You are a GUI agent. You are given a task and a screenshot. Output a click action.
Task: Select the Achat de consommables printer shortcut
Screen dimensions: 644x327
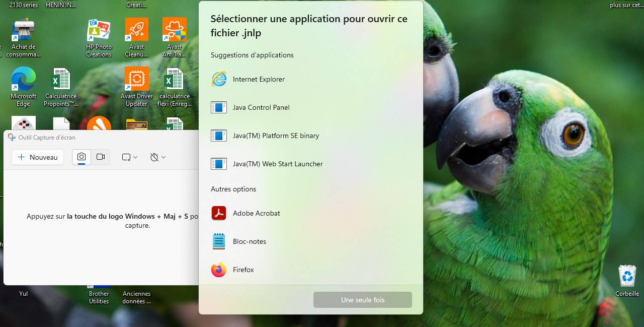coord(23,38)
